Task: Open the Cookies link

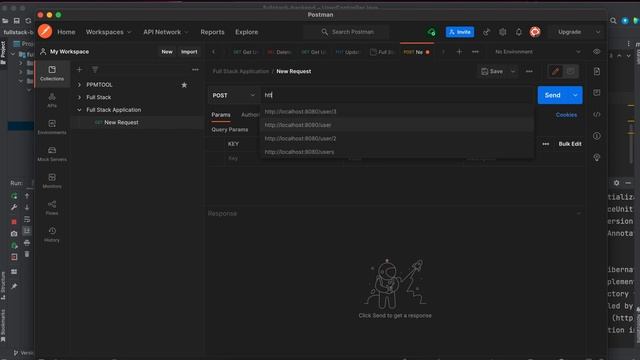Action: tap(566, 115)
